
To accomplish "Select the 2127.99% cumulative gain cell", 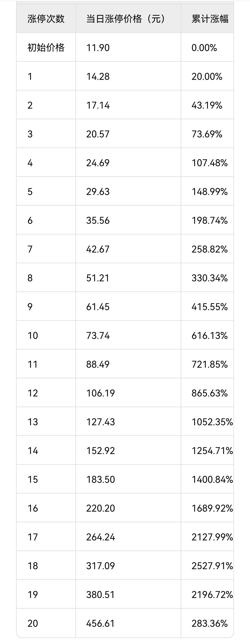I will coord(212,537).
